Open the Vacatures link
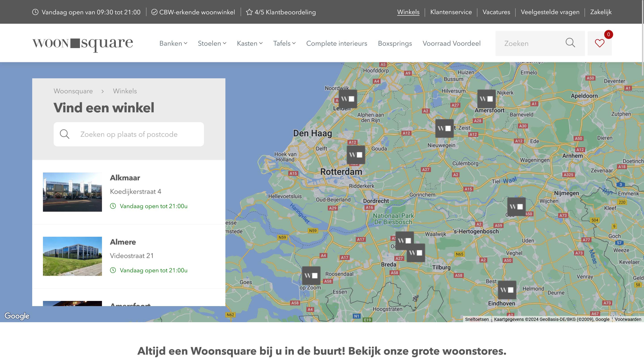644x358 pixels. pos(496,12)
